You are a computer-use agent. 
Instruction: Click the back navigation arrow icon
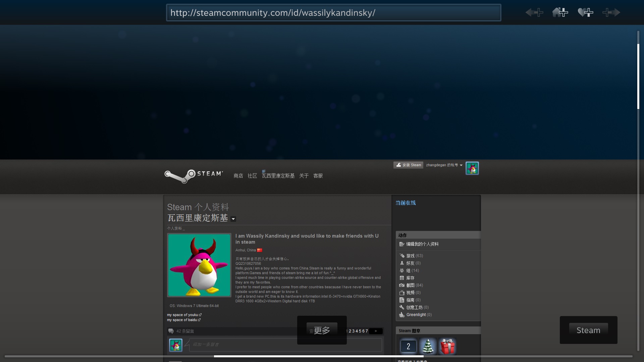coord(534,13)
